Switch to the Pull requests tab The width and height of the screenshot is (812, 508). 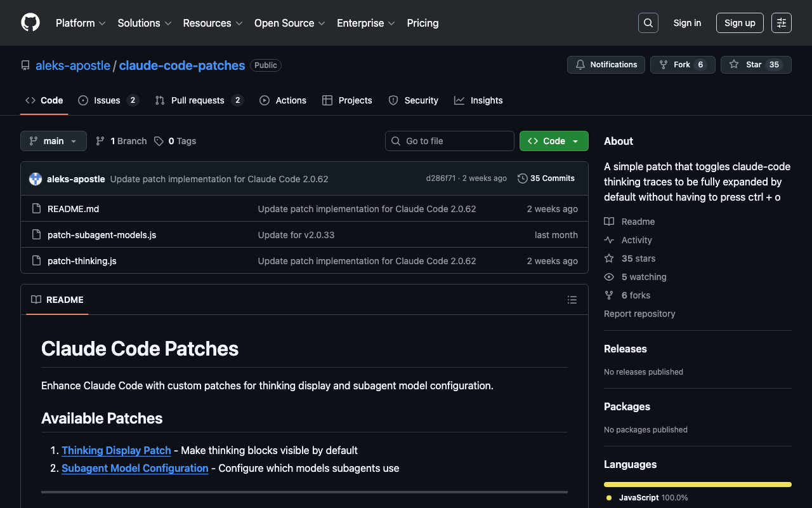click(x=197, y=100)
